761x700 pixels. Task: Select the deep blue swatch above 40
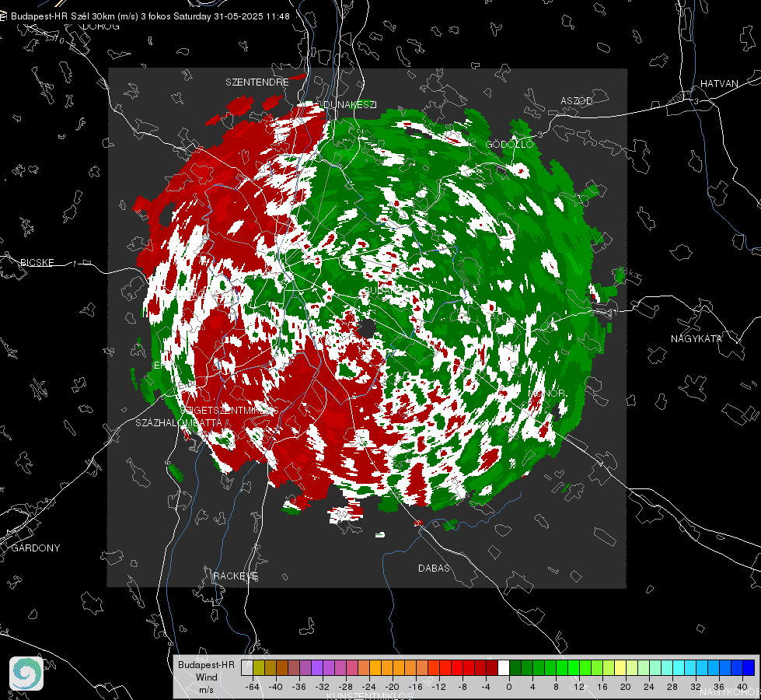click(x=749, y=668)
